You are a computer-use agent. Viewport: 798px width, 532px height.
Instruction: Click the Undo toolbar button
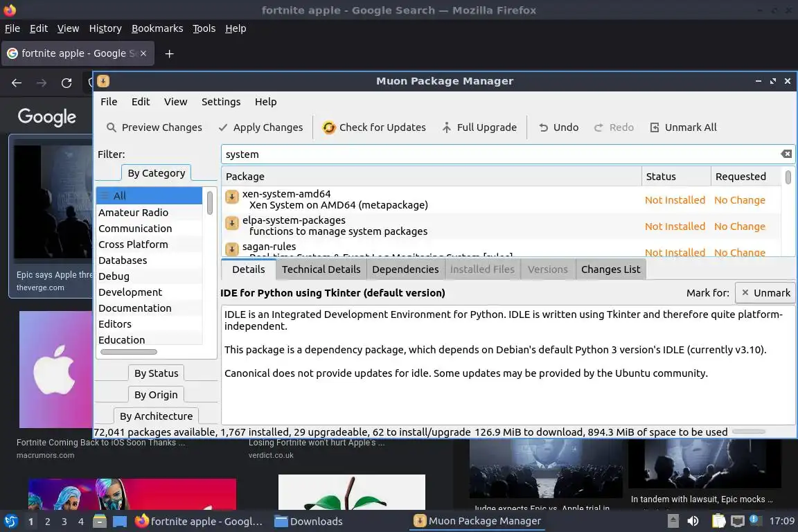pos(558,127)
